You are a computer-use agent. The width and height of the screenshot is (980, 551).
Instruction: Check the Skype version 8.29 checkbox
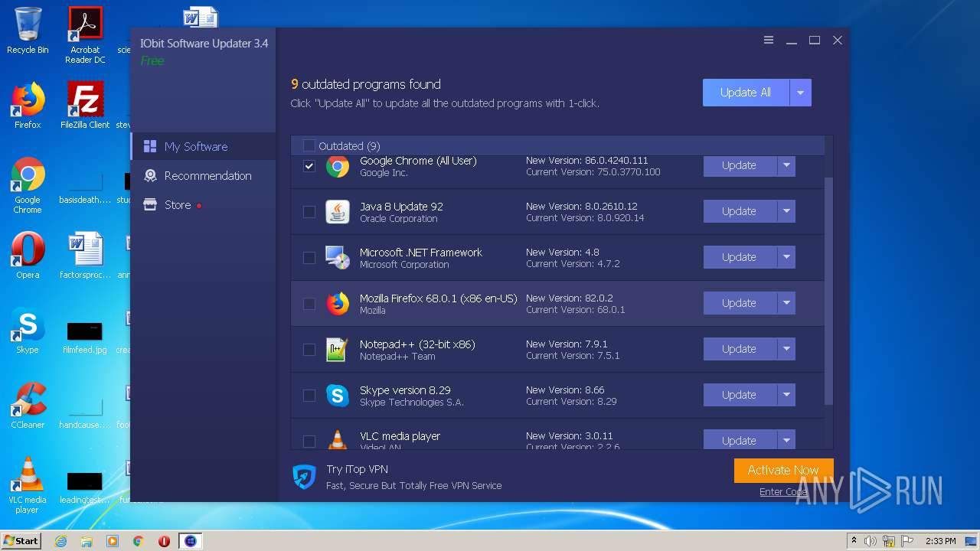pyautogui.click(x=309, y=396)
